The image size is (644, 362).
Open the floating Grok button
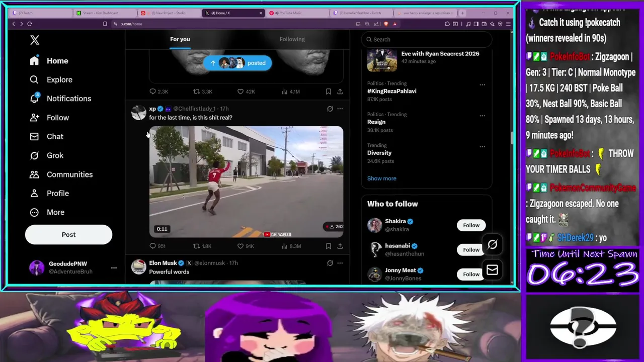[492, 245]
